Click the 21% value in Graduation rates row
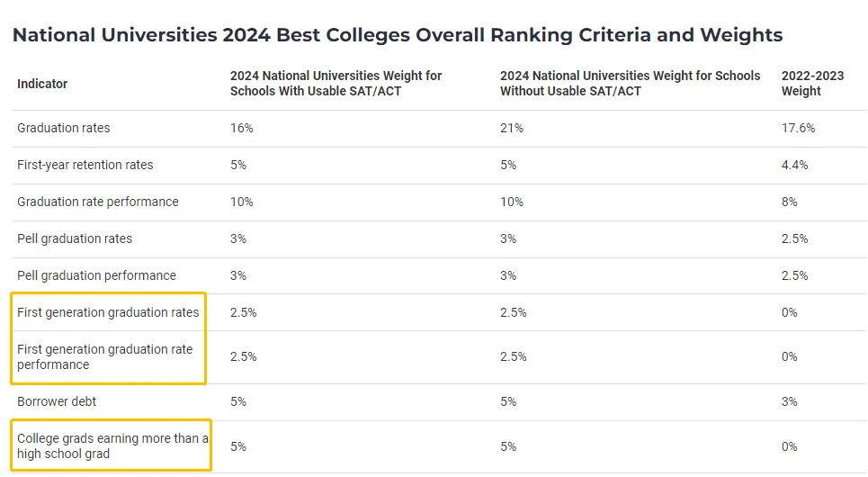868x477 pixels. [x=512, y=128]
